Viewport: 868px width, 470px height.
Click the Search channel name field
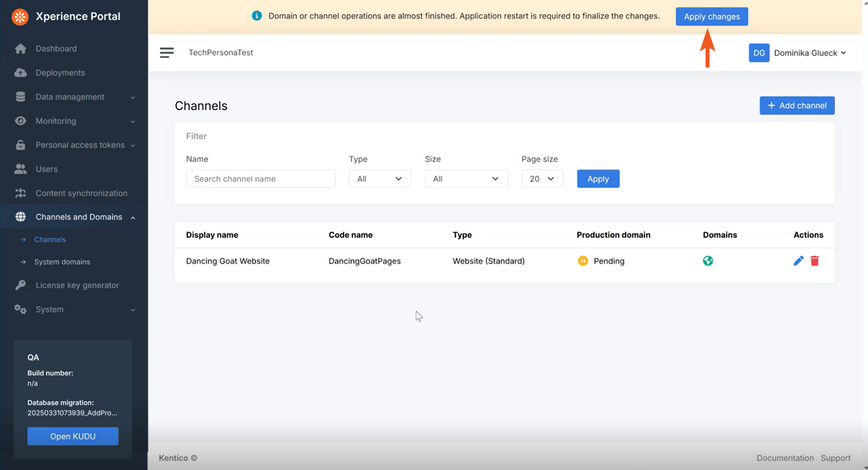pos(260,179)
